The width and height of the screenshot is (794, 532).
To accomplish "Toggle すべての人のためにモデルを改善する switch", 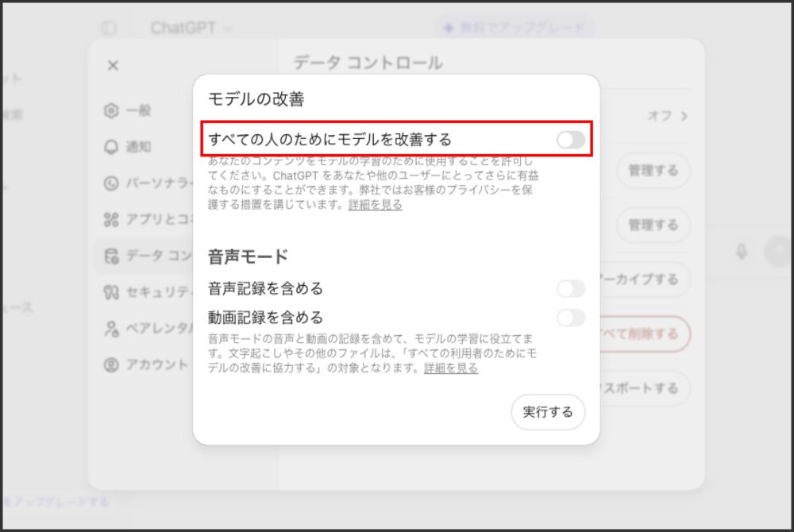I will [570, 140].
